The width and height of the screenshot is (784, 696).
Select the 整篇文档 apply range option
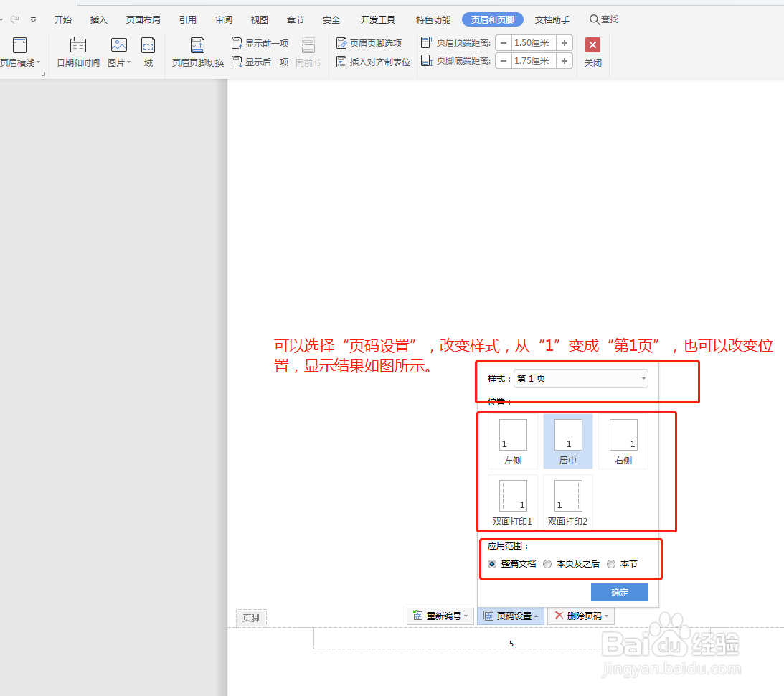(491, 564)
